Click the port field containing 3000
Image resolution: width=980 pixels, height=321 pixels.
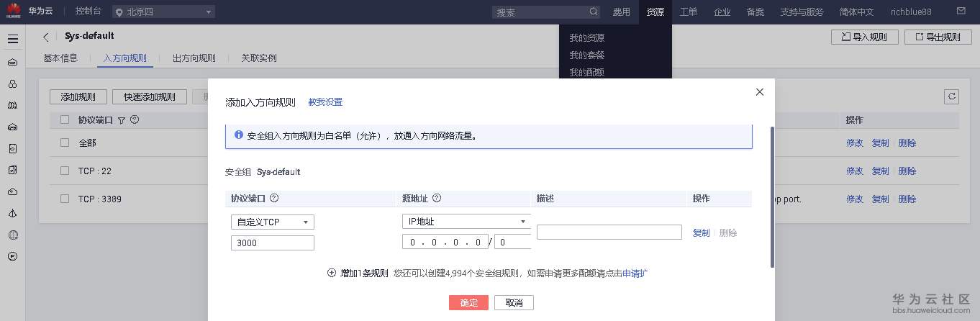pos(273,243)
